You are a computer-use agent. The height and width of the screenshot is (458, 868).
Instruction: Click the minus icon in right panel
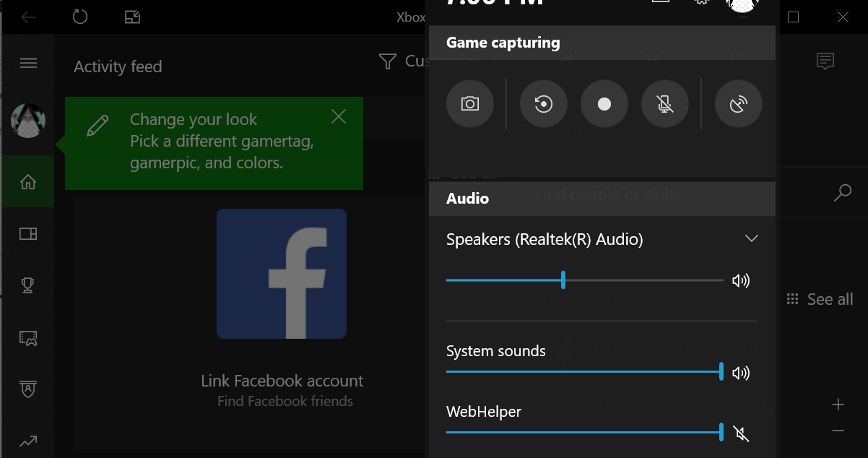click(x=838, y=431)
